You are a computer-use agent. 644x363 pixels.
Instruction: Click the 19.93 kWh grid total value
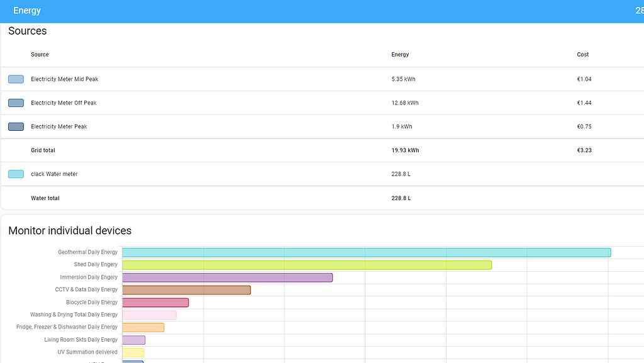click(406, 150)
